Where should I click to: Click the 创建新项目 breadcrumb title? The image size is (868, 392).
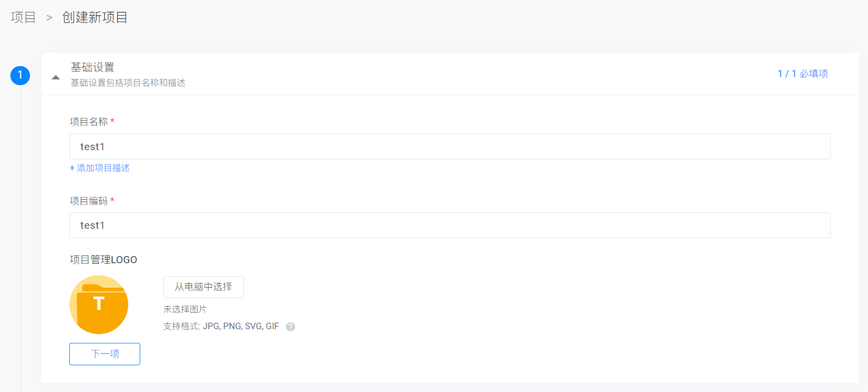[95, 17]
